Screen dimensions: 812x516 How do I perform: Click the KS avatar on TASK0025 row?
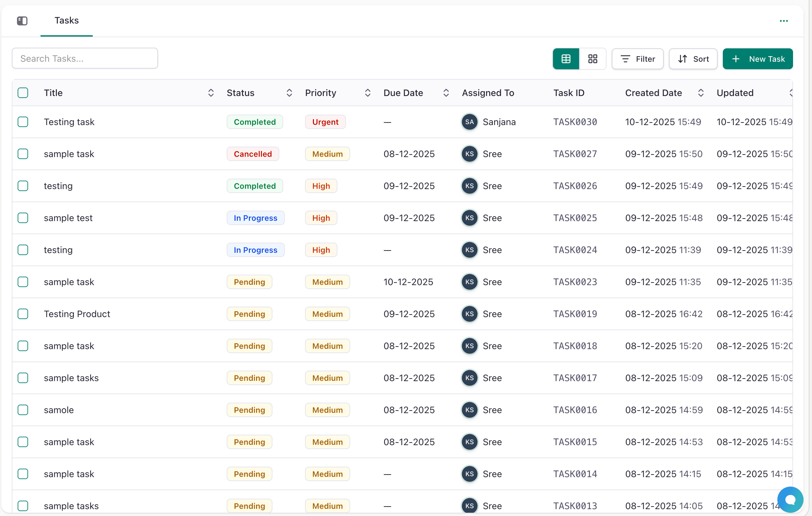[x=469, y=218]
